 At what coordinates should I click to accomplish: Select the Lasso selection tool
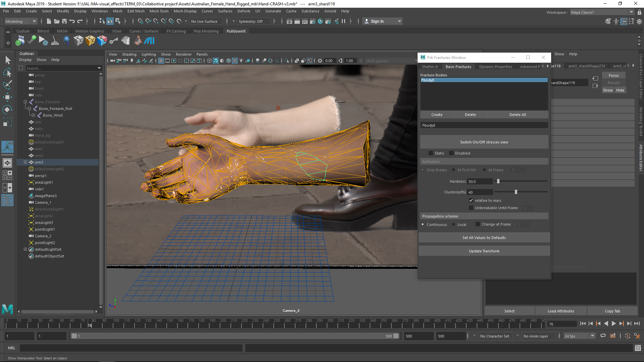(7, 73)
